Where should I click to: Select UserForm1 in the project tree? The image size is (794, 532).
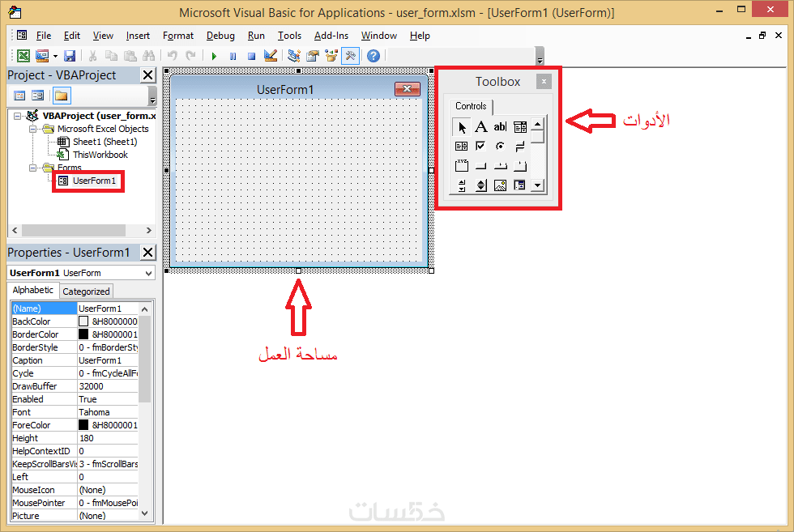click(94, 181)
